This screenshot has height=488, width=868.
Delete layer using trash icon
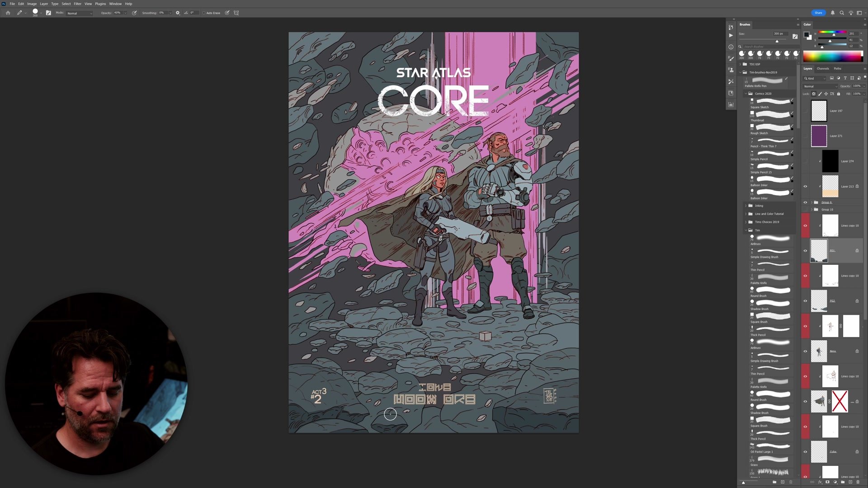click(x=858, y=482)
